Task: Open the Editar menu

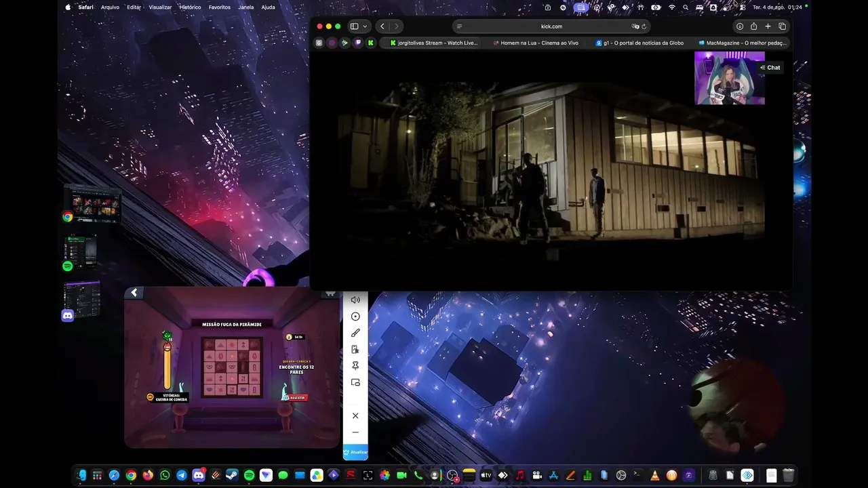Action: 134,7
